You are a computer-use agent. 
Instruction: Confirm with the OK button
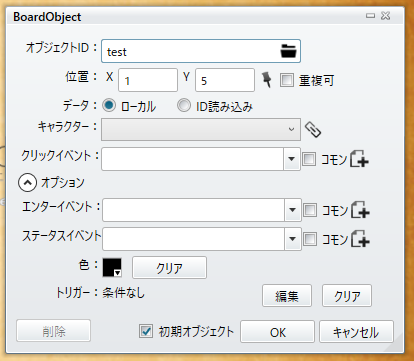coord(277,332)
